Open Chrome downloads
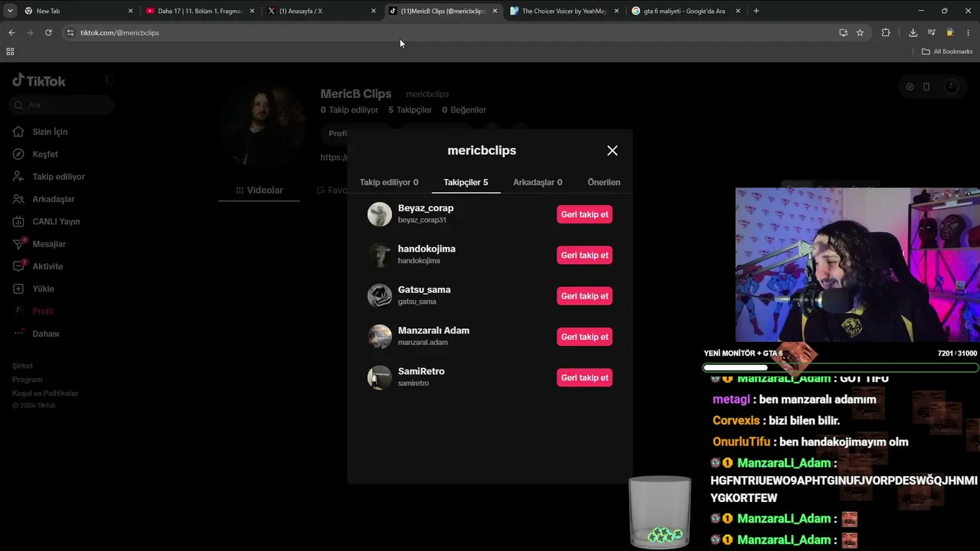Screen dimensions: 980x551 [913, 33]
